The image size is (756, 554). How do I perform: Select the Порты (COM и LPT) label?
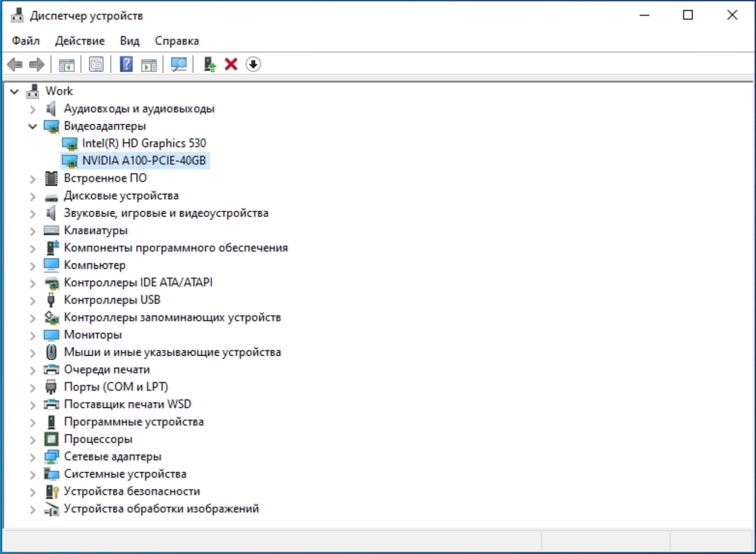[x=116, y=387]
